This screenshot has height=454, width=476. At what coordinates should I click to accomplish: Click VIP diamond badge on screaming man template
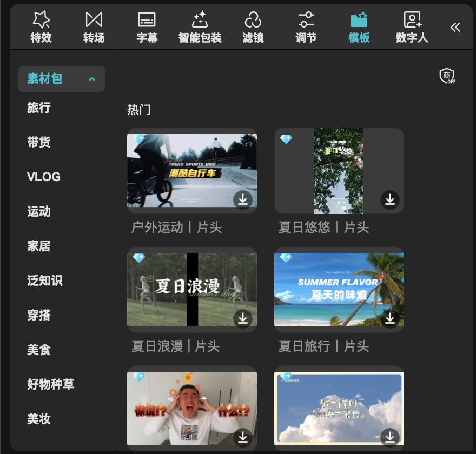[x=139, y=377]
